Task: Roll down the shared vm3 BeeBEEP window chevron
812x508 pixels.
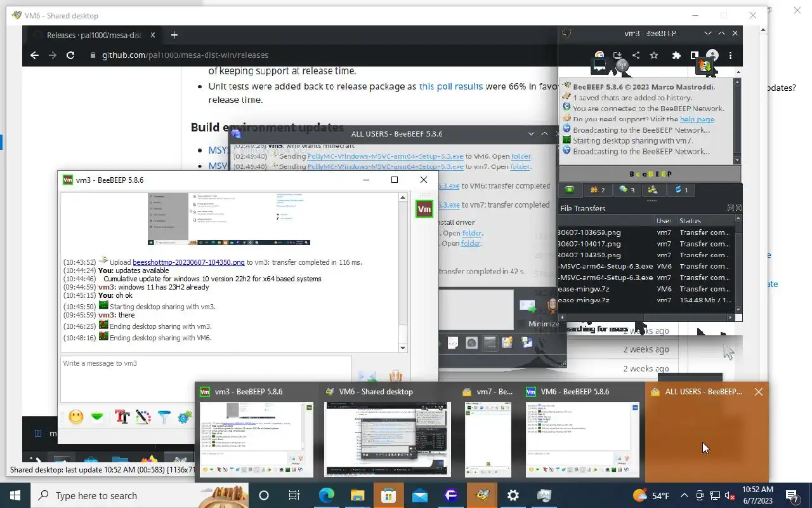Action: click(707, 33)
